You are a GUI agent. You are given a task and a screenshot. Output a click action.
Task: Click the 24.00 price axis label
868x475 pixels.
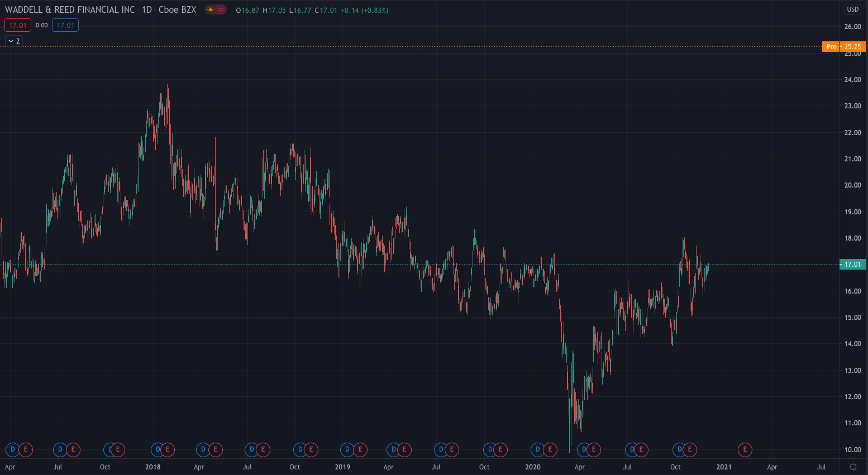[x=853, y=80]
